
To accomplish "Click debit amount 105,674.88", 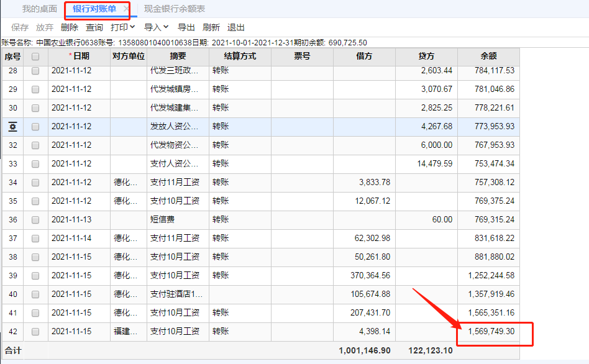I will [370, 294].
